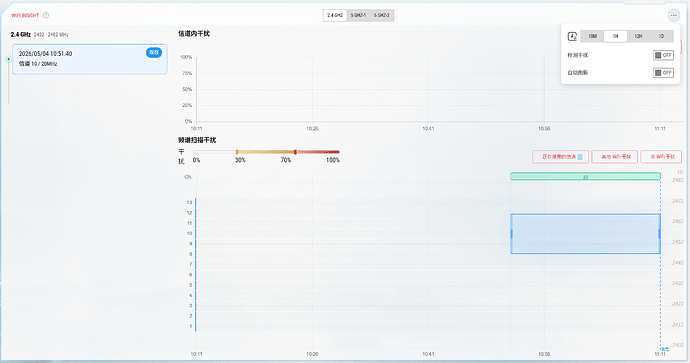The image size is (690, 363).
Task: Switch to the 5 GHz-1 band tab
Action: pyautogui.click(x=358, y=15)
